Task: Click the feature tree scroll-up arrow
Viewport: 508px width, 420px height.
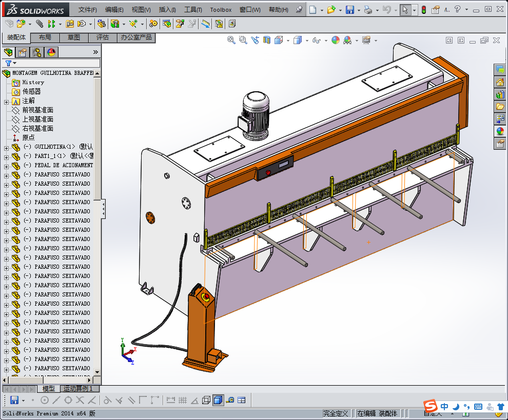Action: click(x=97, y=73)
